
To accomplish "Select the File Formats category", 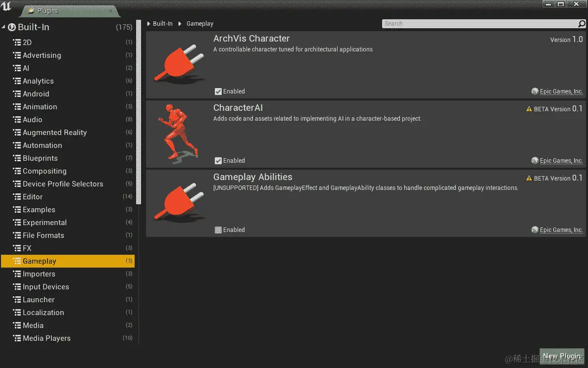I will pyautogui.click(x=67, y=235).
